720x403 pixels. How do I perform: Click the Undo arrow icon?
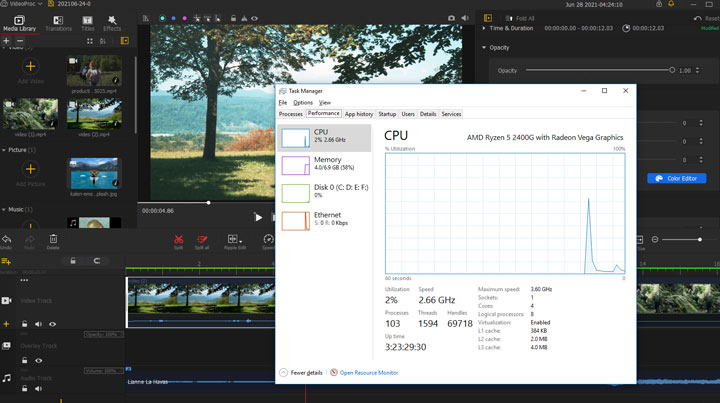[8, 239]
